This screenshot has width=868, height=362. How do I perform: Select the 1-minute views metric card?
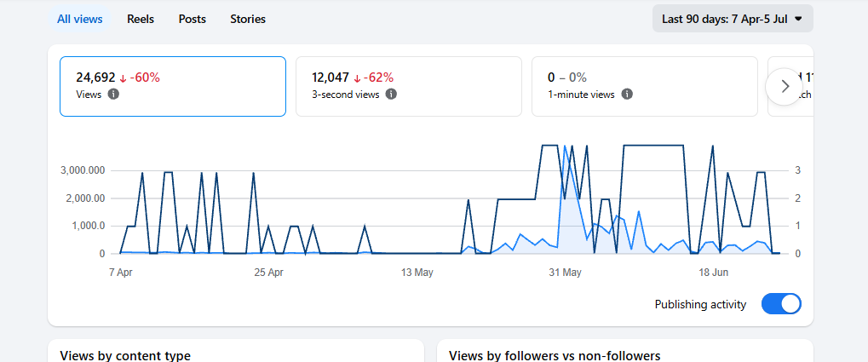pyautogui.click(x=644, y=86)
